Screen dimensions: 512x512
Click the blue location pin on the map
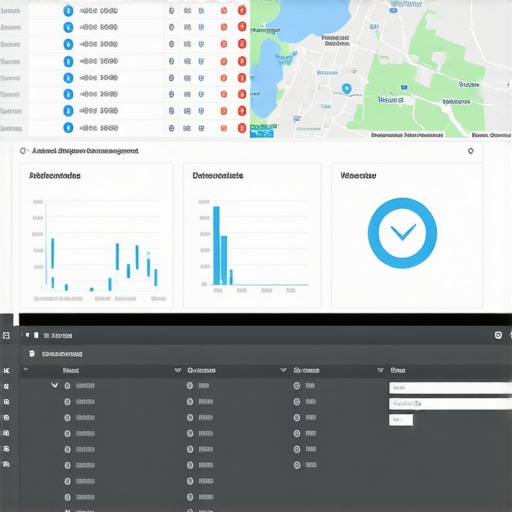347,89
